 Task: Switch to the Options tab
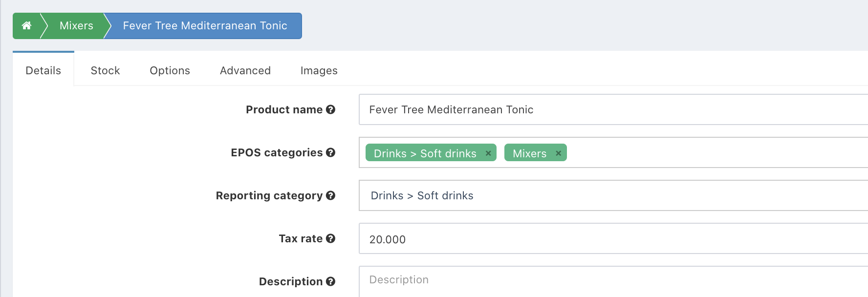click(x=170, y=70)
